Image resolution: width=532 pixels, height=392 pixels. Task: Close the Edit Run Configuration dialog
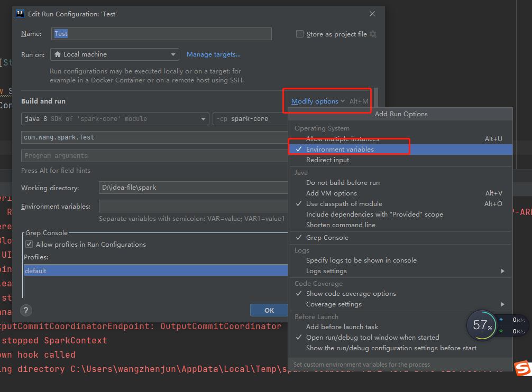[x=372, y=14]
